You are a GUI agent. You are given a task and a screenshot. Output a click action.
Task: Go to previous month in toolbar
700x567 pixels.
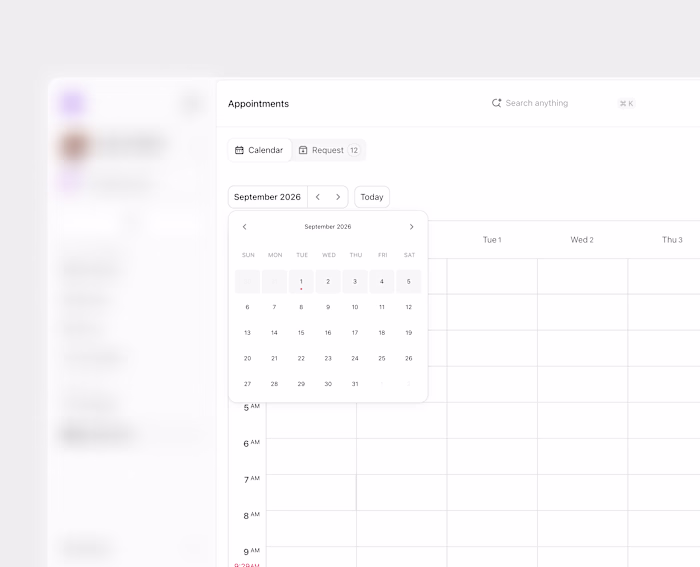tap(318, 197)
